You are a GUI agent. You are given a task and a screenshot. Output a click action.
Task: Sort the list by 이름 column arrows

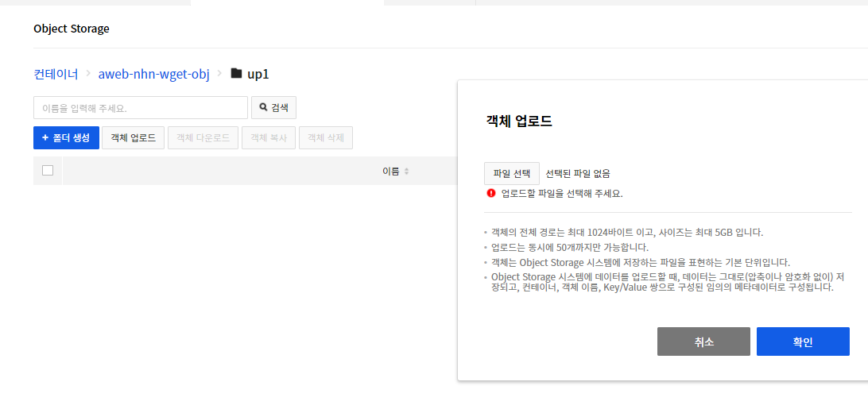tap(406, 172)
